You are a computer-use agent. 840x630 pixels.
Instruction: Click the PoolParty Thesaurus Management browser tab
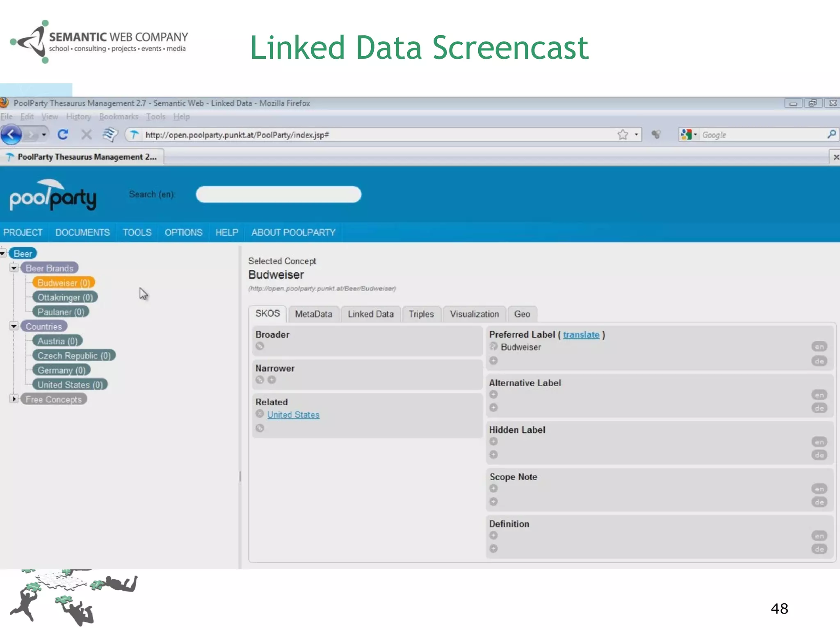tap(82, 157)
